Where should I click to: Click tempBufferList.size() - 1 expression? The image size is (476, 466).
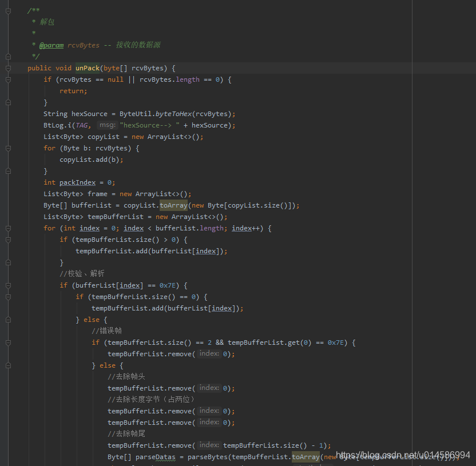coord(273,445)
